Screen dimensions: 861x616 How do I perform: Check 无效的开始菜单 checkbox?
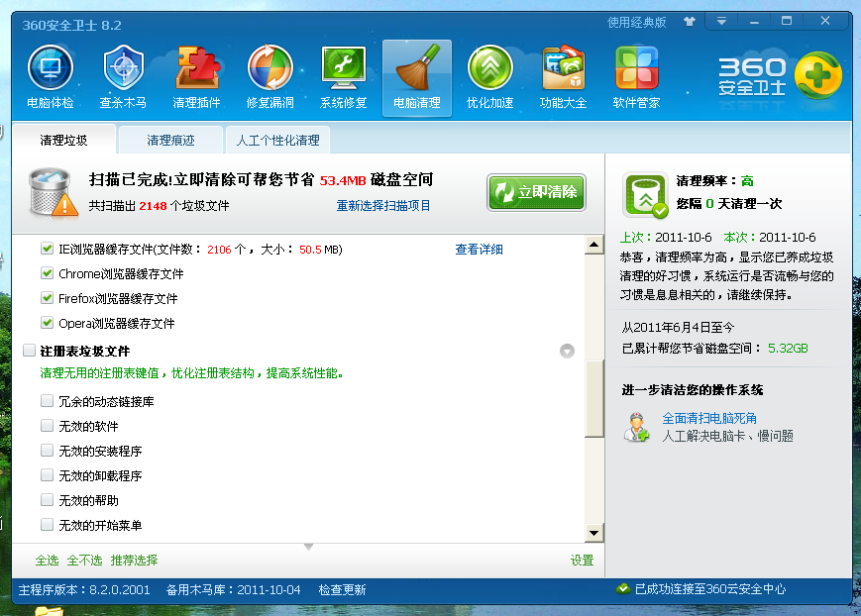coord(47,524)
